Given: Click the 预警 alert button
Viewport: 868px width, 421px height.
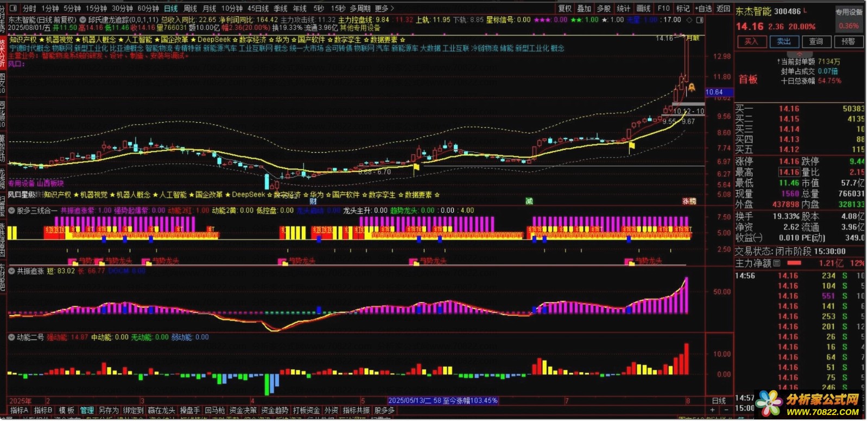Looking at the screenshot, I should pyautogui.click(x=848, y=41).
